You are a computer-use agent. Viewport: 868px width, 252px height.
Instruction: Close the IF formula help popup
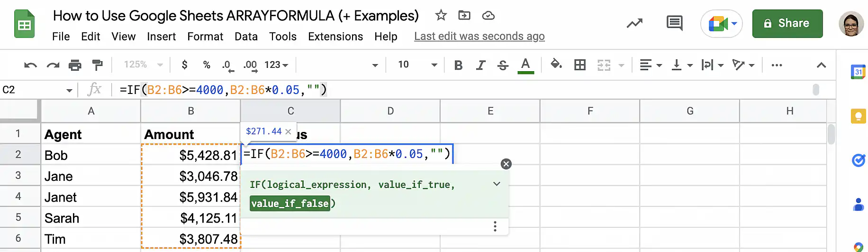(506, 164)
